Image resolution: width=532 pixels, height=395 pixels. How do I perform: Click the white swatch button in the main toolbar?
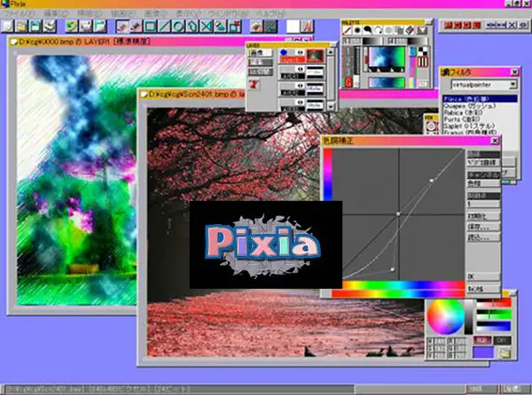tap(293, 26)
